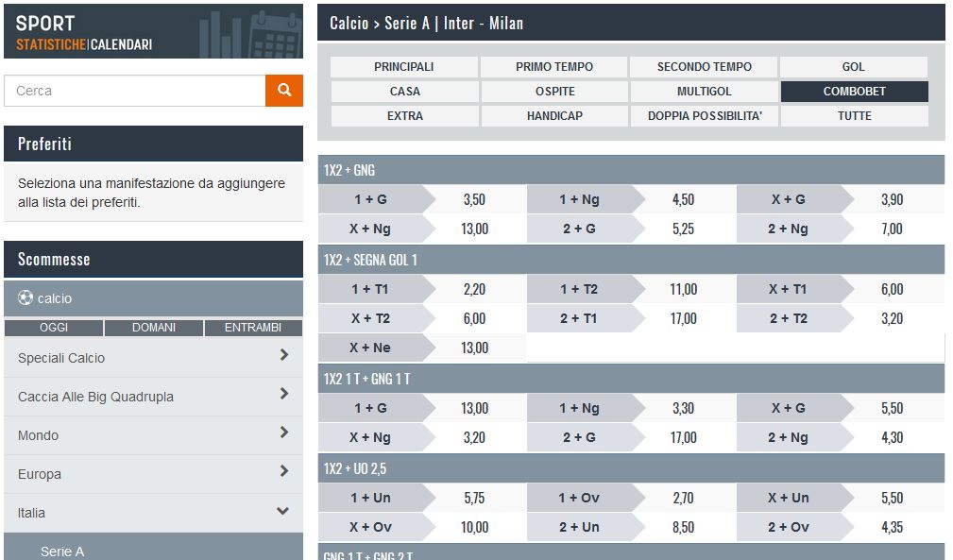The image size is (953, 560).
Task: Choose the 3,30 odds for 1 + Ng
Action: click(x=683, y=408)
